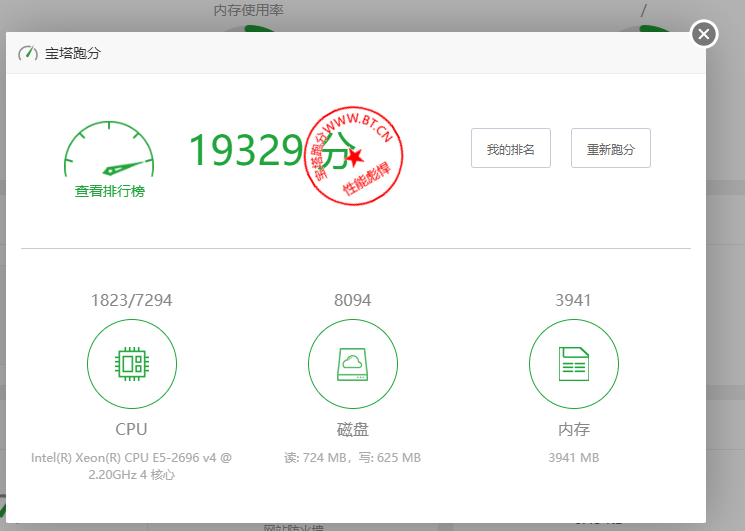Click the 磁盘 label
The height and width of the screenshot is (531, 745).
[353, 429]
